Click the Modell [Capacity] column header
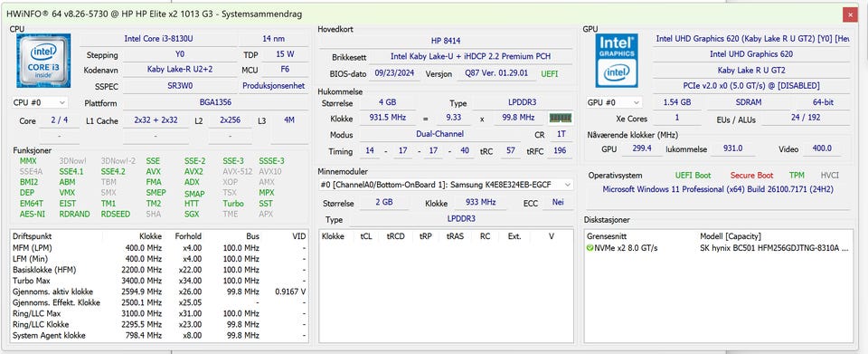The width and height of the screenshot is (868, 354). [x=775, y=236]
